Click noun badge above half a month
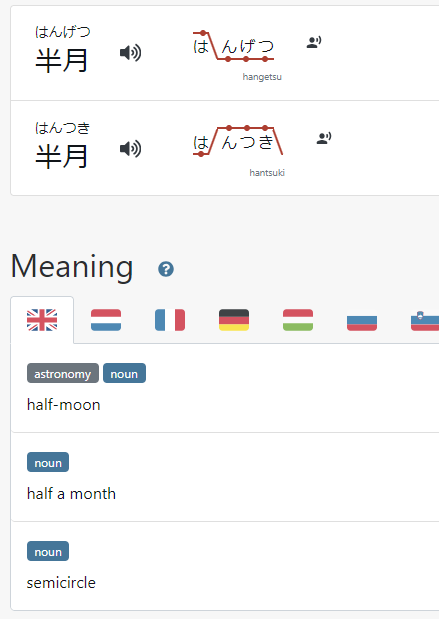Image resolution: width=439 pixels, height=619 pixels. pyautogui.click(x=48, y=462)
